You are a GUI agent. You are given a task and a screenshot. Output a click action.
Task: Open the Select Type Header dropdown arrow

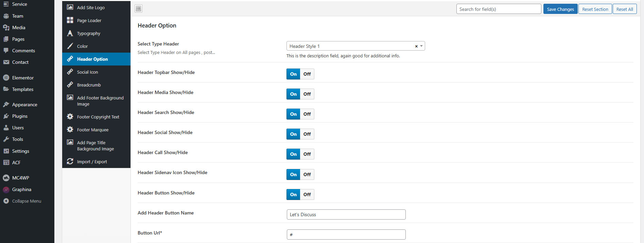point(421,46)
